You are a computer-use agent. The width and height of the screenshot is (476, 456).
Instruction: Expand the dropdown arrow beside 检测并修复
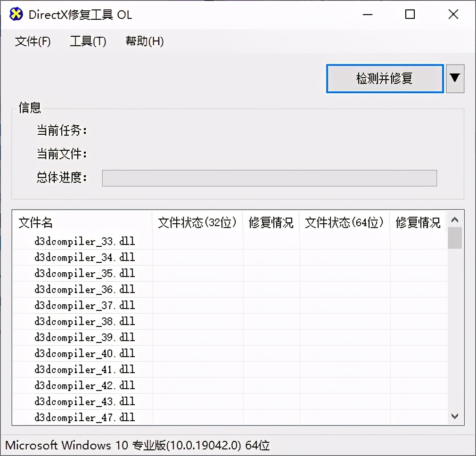[x=455, y=79]
